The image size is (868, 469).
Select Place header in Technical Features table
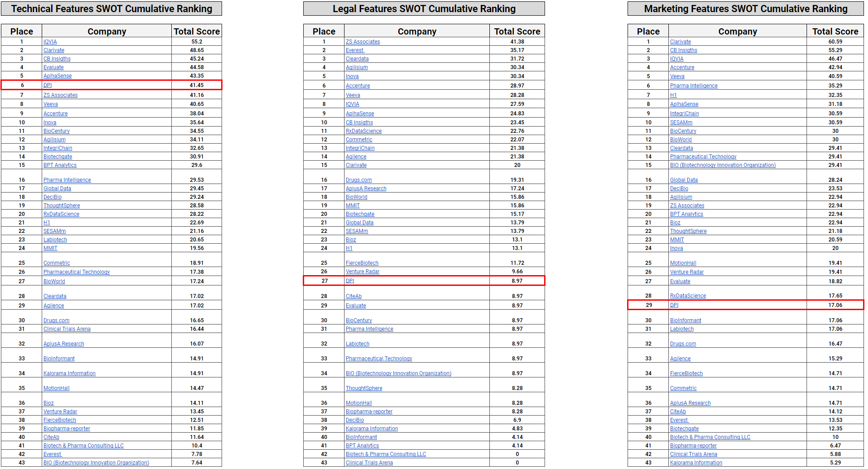pyautogui.click(x=22, y=31)
